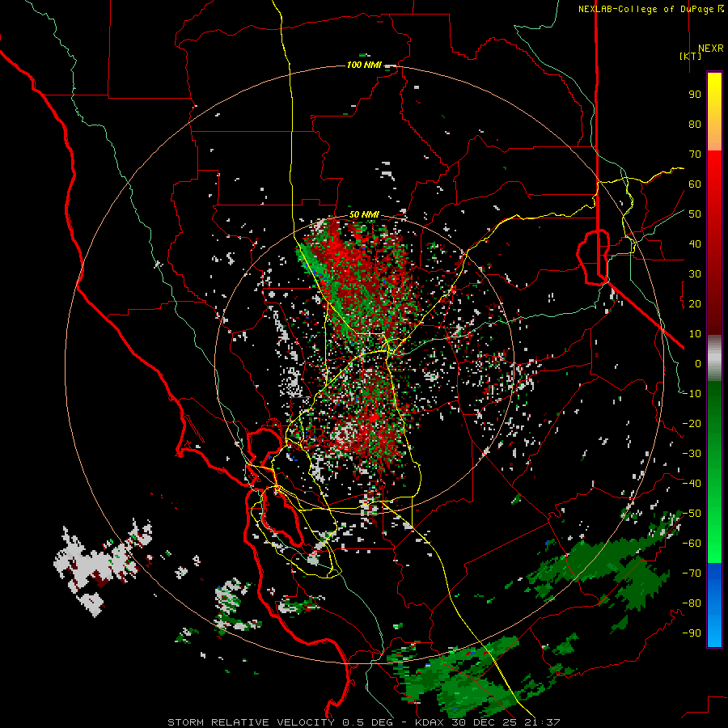Pick the -10 knot scale value
Image resolution: width=728 pixels, height=728 pixels.
click(692, 394)
